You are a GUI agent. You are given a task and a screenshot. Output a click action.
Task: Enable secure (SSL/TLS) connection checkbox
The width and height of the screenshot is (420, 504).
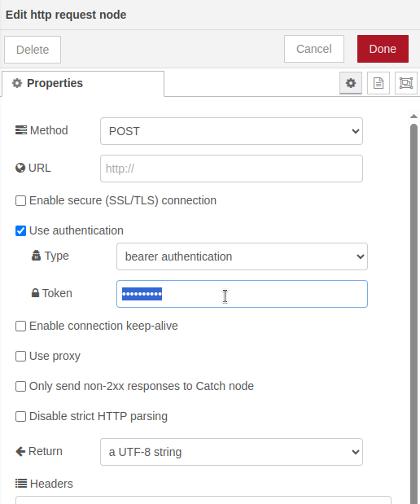click(x=20, y=200)
